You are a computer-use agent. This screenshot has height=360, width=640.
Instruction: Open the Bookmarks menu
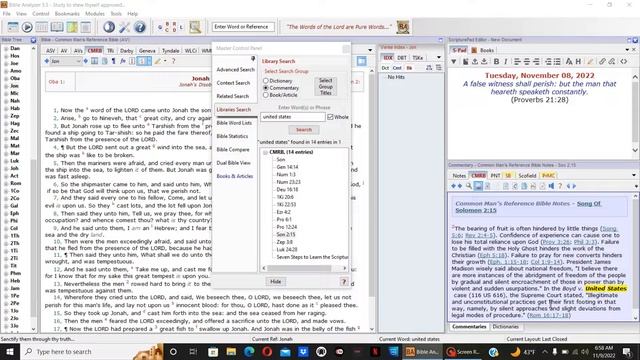[x=67, y=13]
